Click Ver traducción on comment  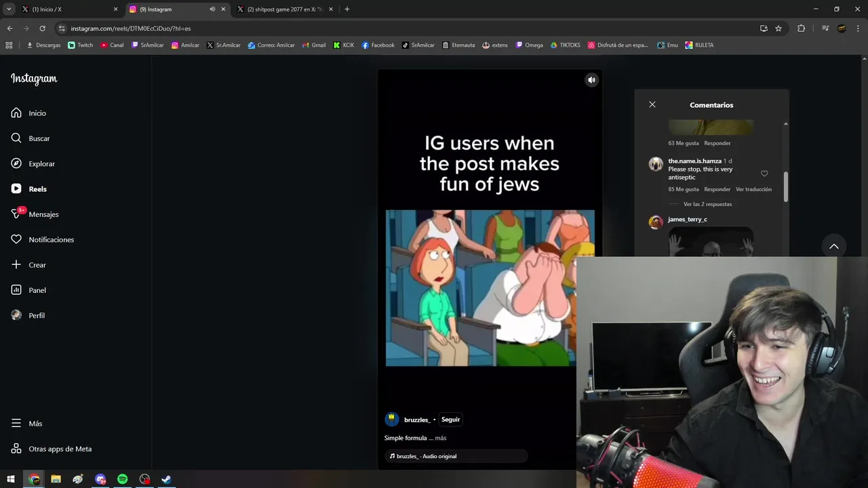coord(753,189)
